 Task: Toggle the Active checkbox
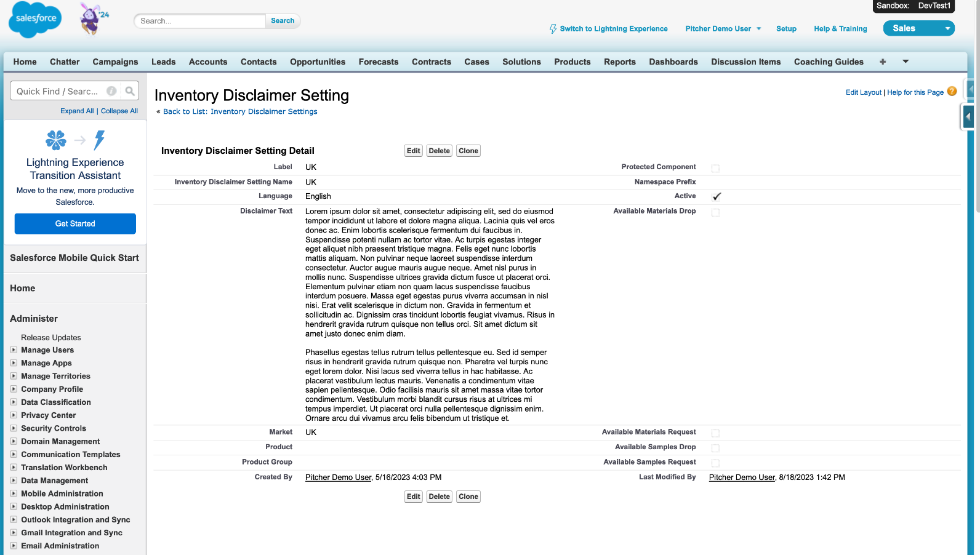click(x=715, y=197)
